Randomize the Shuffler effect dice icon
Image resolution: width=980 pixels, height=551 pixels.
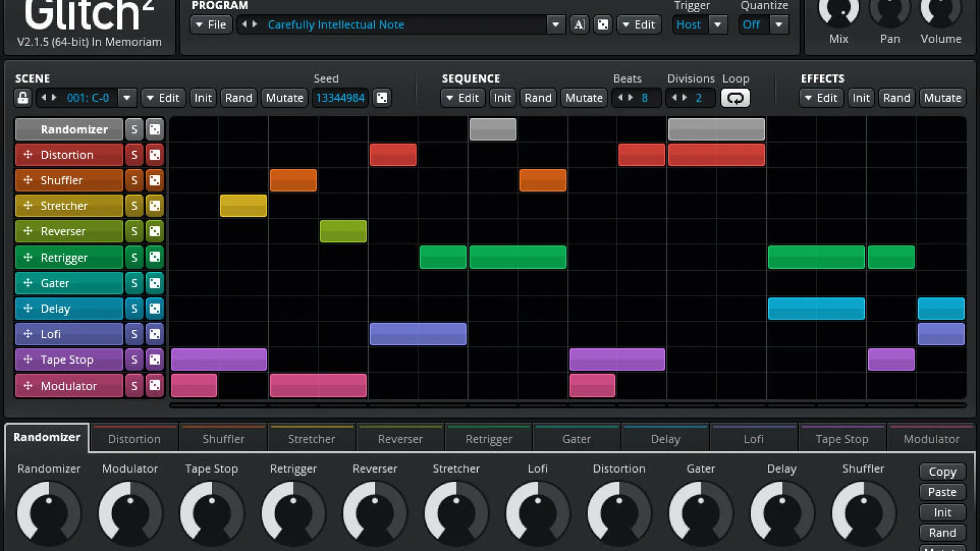155,181
